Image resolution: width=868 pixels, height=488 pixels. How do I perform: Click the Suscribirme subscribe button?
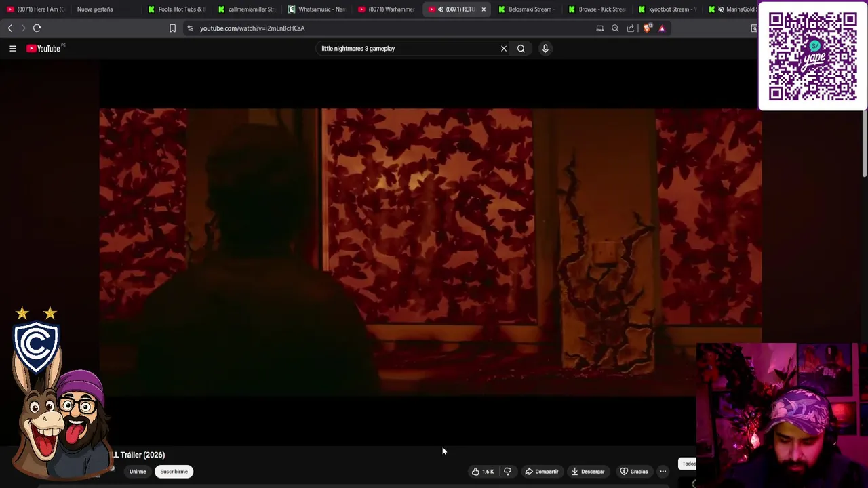click(x=174, y=471)
